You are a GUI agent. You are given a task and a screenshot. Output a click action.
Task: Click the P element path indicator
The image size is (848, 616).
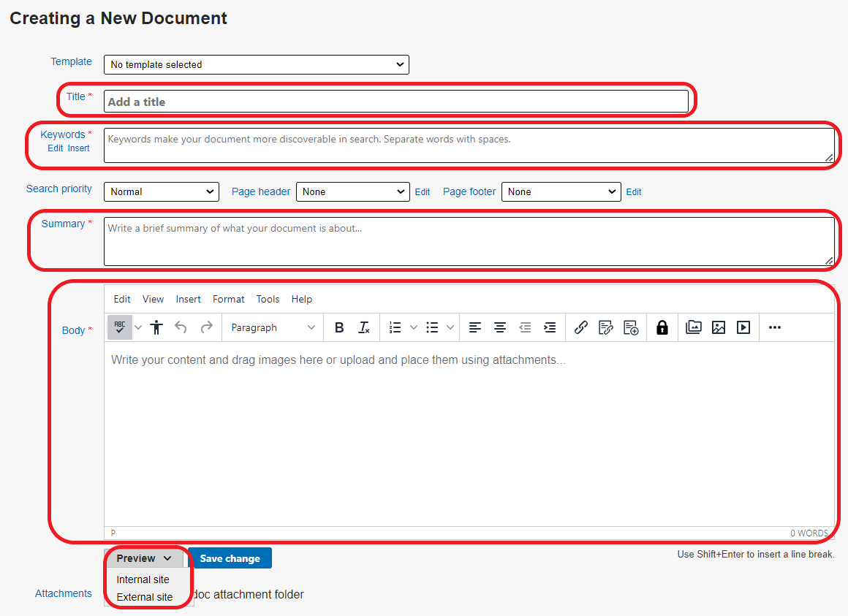[113, 533]
